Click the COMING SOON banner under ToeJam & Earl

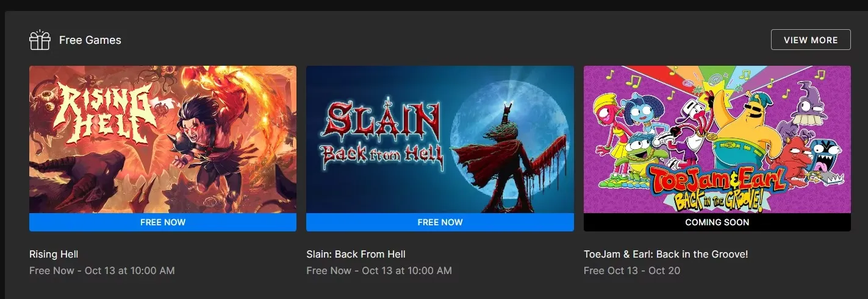(x=717, y=222)
